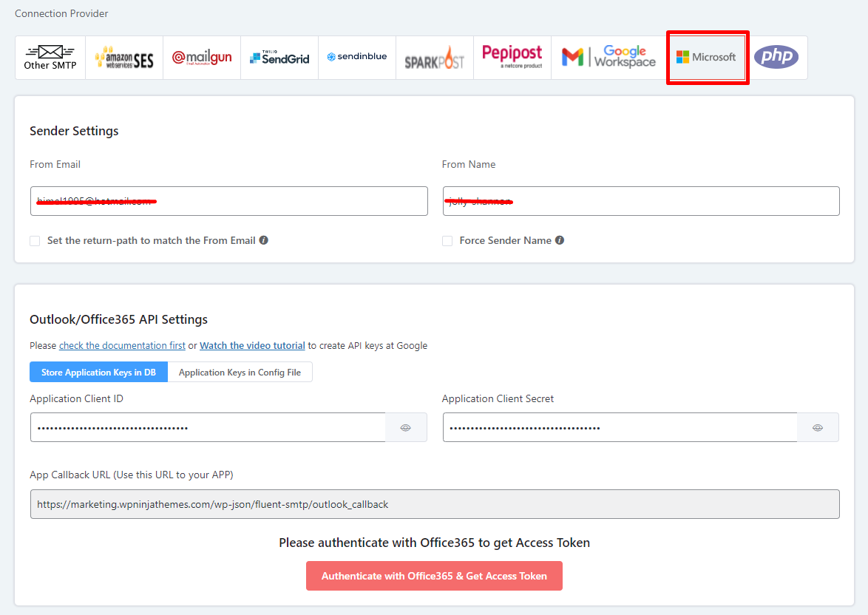Viewport: 868px width, 615px height.
Task: Focus the From Email input field
Action: (229, 201)
